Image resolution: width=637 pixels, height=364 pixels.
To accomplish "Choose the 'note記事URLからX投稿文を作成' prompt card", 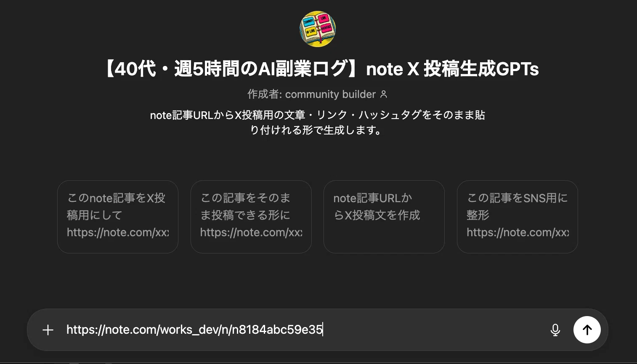I will [x=384, y=217].
